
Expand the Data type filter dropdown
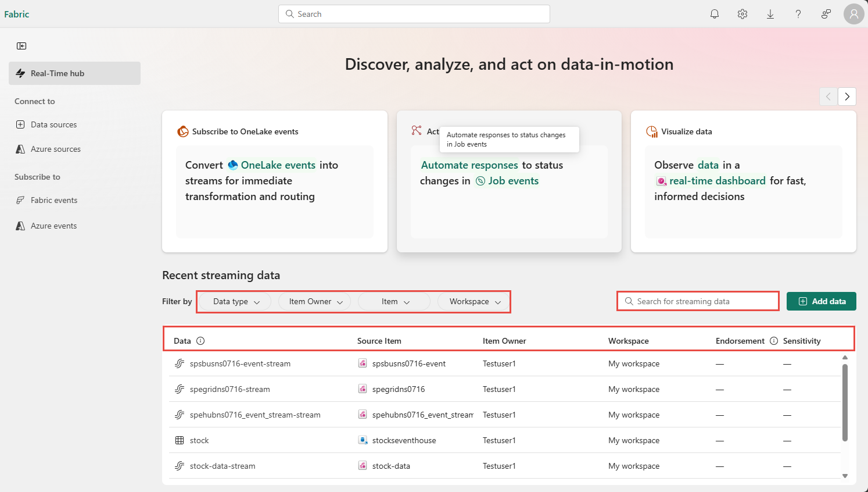pyautogui.click(x=236, y=301)
